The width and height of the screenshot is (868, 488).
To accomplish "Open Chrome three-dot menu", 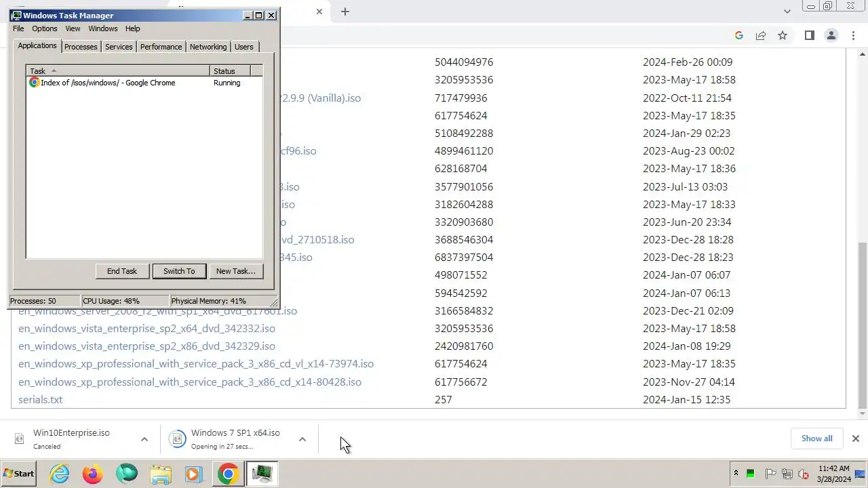I will 853,35.
